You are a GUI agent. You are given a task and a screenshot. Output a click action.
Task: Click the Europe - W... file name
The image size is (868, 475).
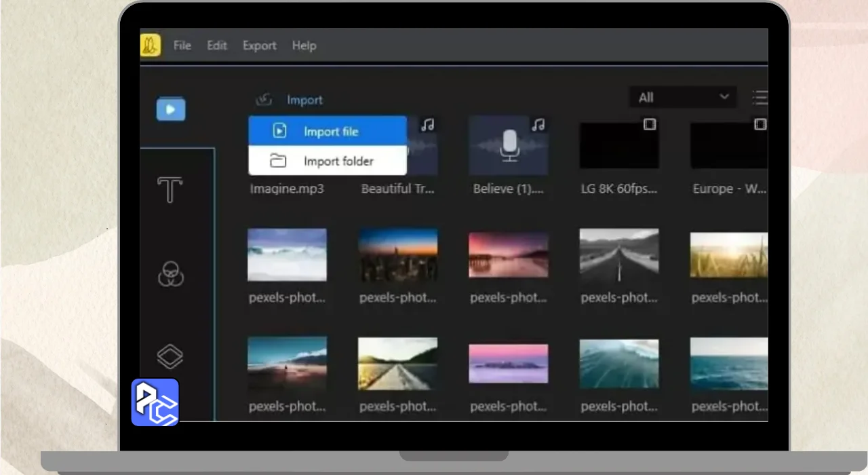point(730,189)
